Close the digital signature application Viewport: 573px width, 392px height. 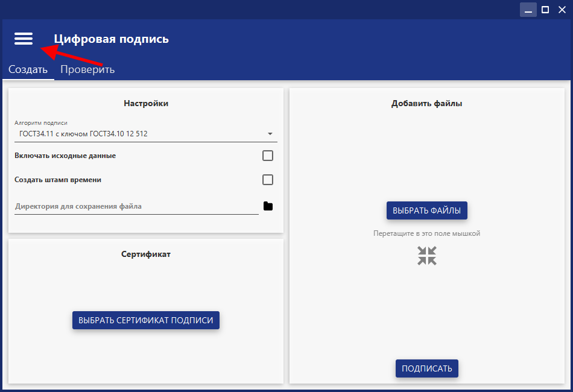click(562, 10)
